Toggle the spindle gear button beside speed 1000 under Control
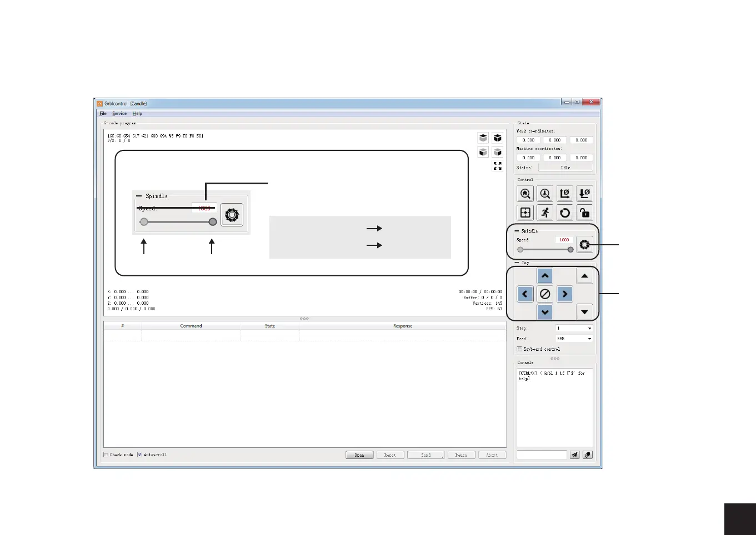756x535 pixels. 584,244
